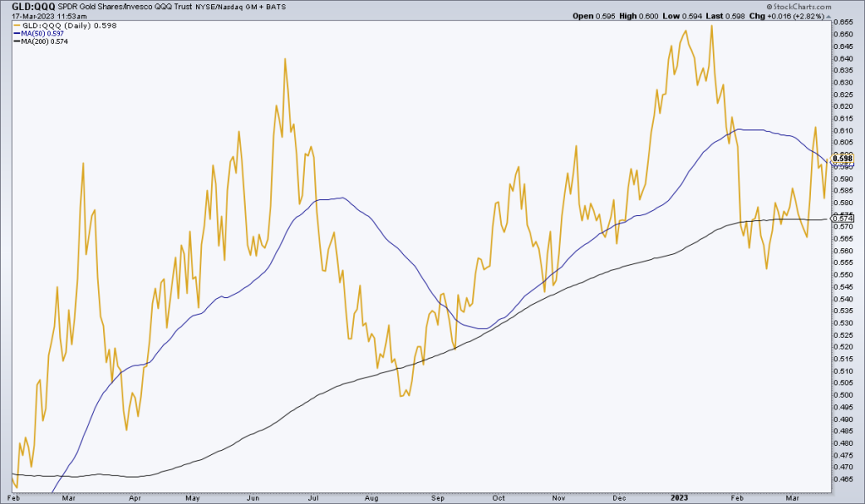The width and height of the screenshot is (865, 504).
Task: Click the 0.585 price axis label
Action: pos(845,191)
